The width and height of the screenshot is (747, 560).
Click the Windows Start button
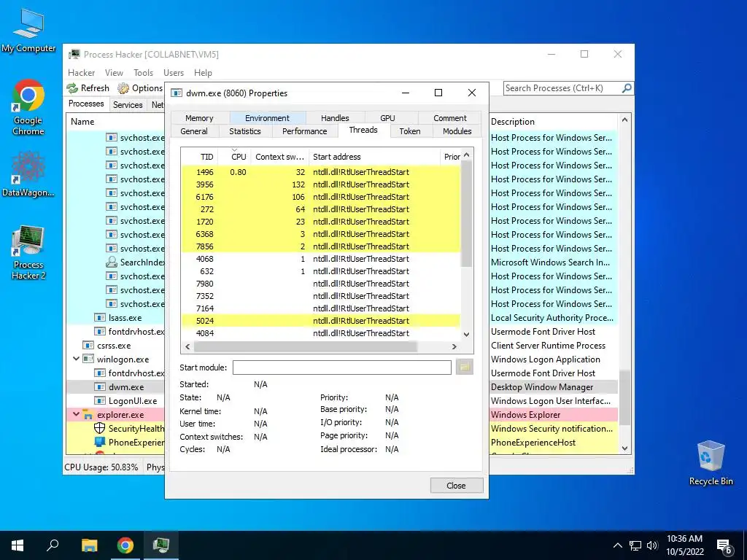point(18,545)
